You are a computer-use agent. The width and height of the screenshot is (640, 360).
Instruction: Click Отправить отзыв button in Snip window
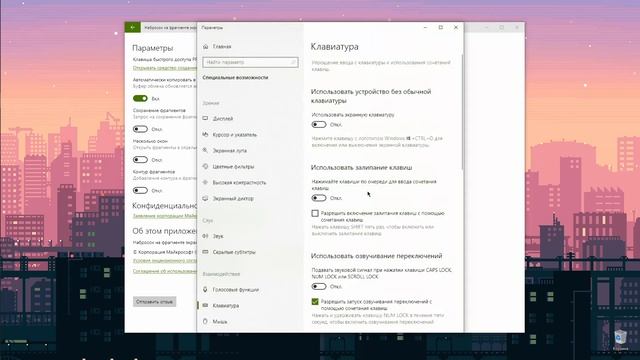tap(154, 302)
